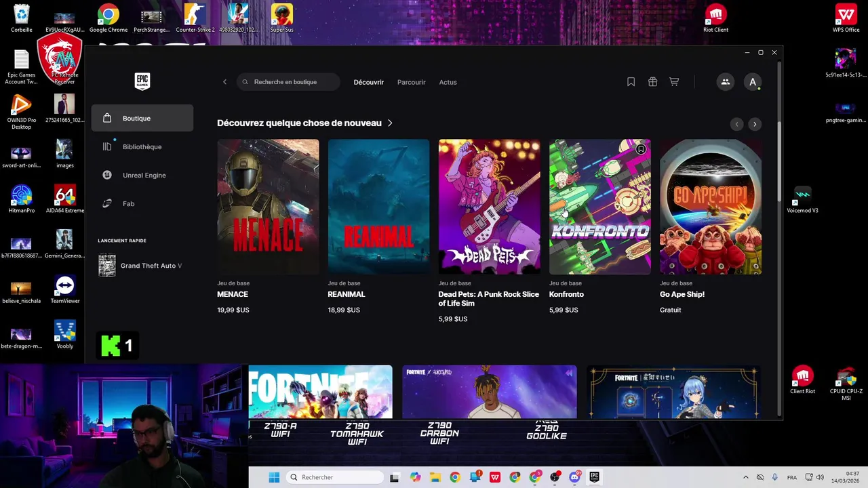Click the Windows taskbar Rechercher search box
The image size is (868, 488).
tap(335, 477)
